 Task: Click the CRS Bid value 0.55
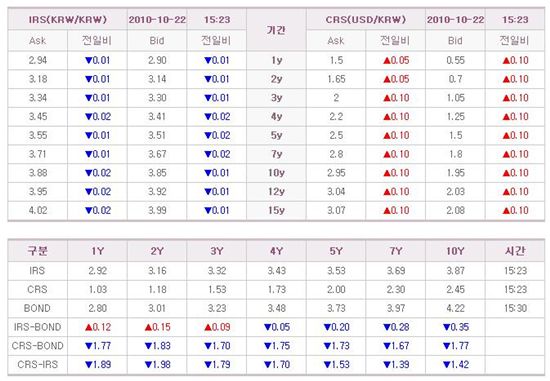tap(455, 60)
